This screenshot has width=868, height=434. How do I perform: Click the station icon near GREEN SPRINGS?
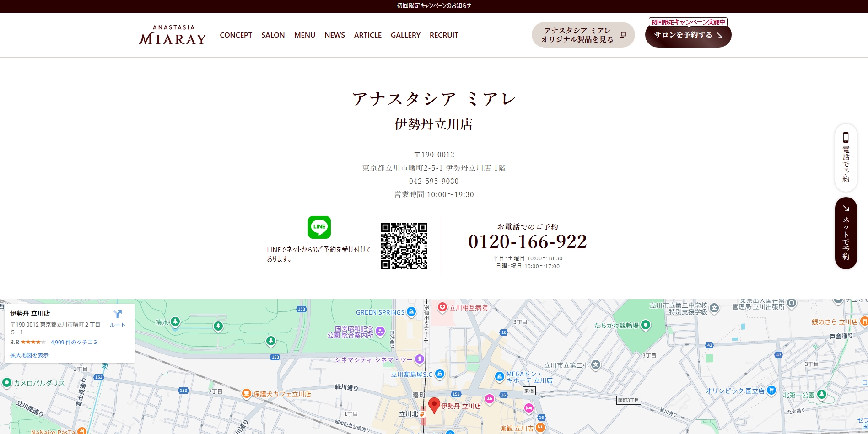411,311
